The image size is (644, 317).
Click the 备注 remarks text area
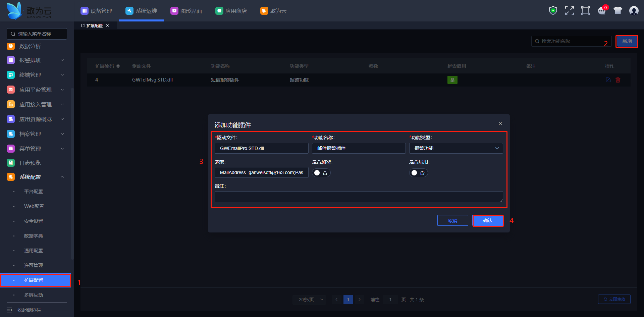point(359,197)
